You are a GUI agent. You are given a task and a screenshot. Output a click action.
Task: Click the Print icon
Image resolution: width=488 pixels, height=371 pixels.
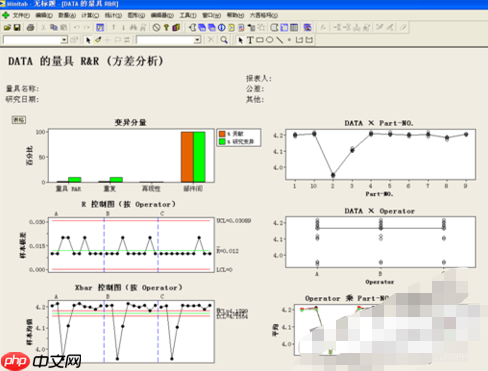point(30,27)
